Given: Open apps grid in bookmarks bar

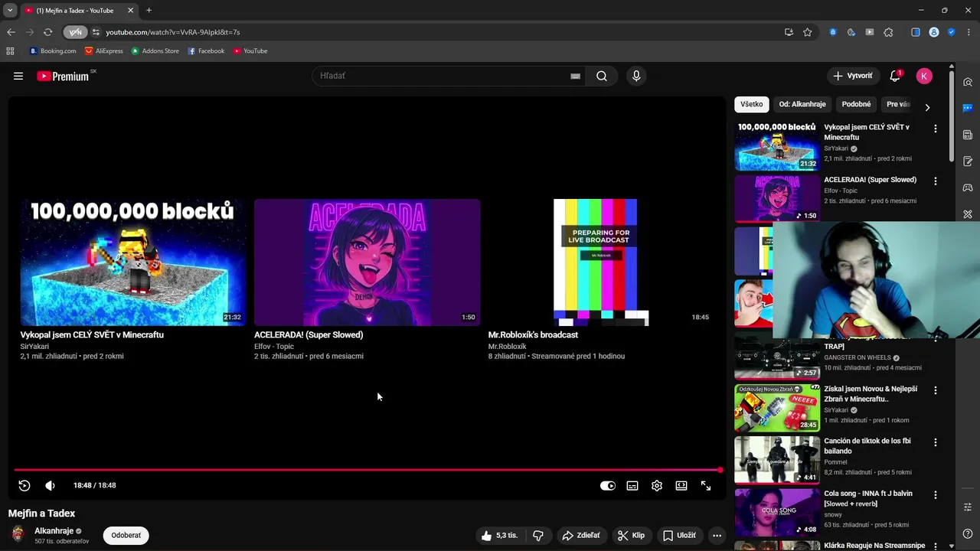Looking at the screenshot, I should point(10,51).
